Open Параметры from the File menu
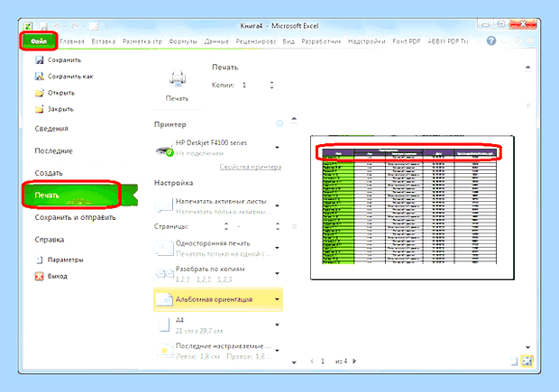 [65, 260]
